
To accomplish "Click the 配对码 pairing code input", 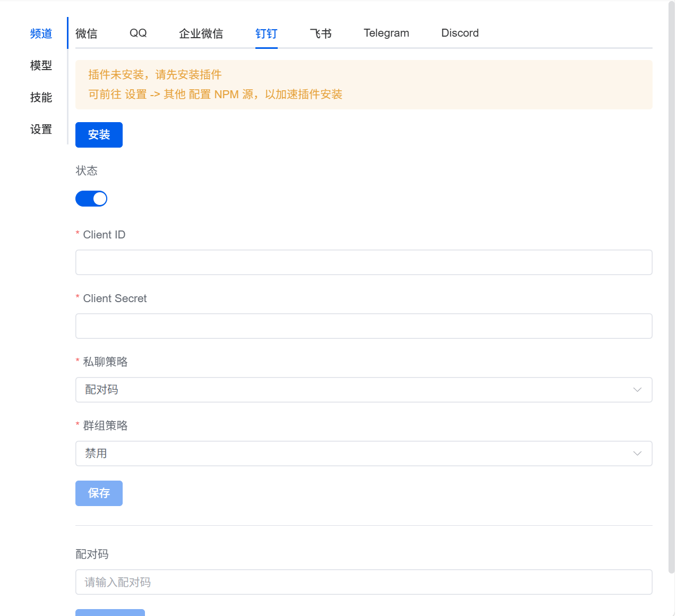I will point(363,582).
